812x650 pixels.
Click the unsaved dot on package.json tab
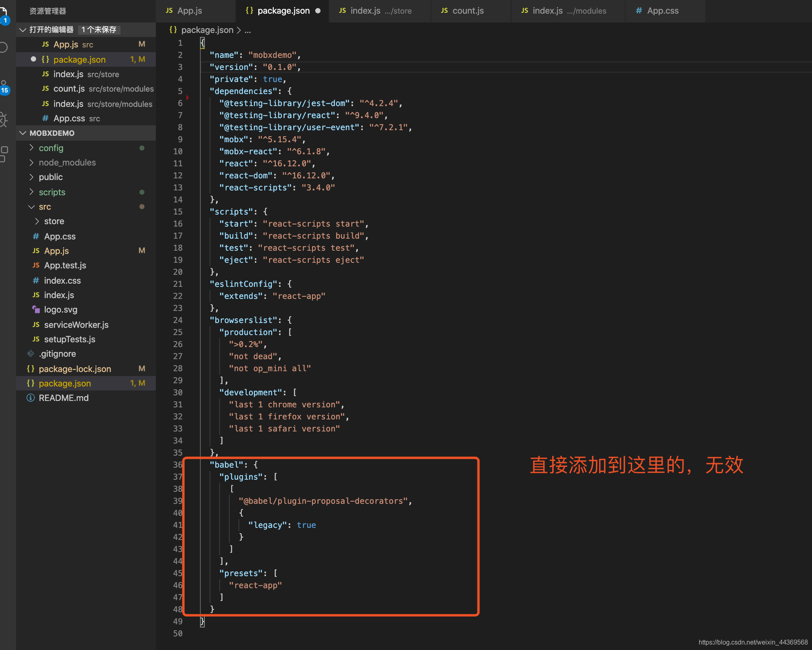point(318,11)
